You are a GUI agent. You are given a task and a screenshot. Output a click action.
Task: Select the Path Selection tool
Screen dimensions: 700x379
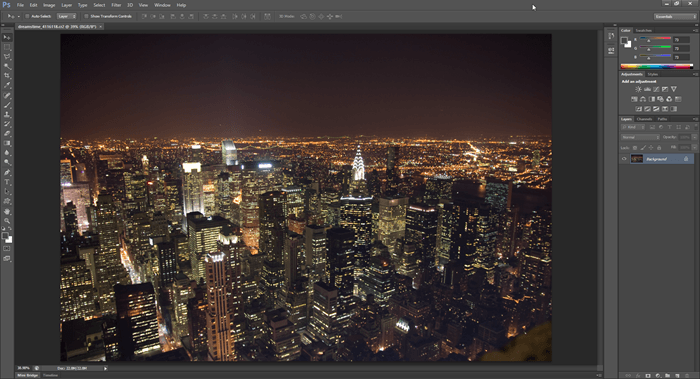[x=7, y=192]
